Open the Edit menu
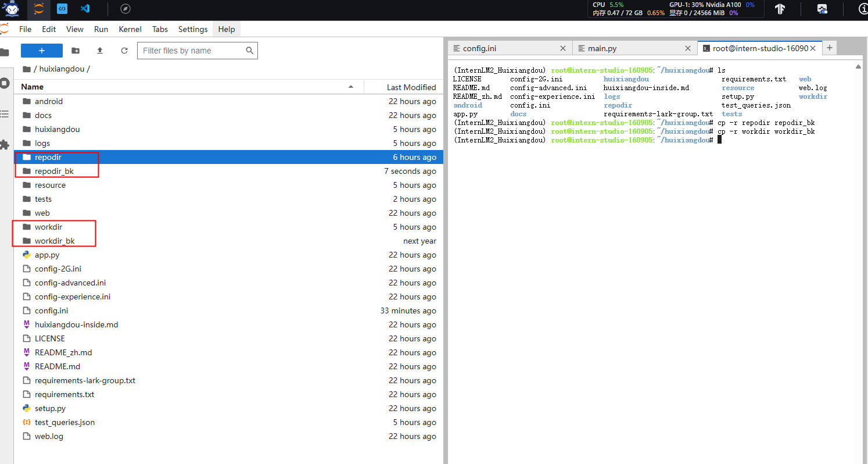 click(x=49, y=29)
